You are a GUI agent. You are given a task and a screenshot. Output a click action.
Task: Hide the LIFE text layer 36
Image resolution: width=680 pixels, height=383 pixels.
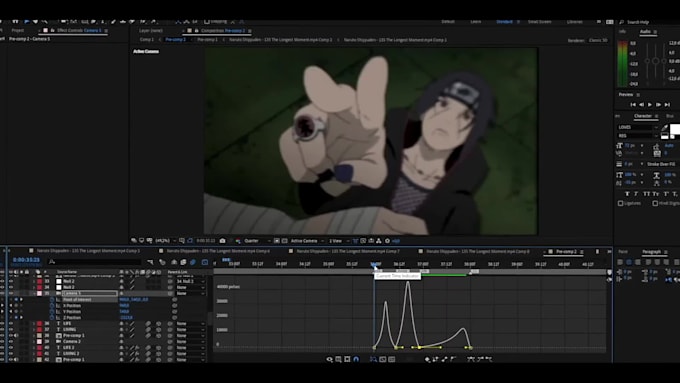click(11, 324)
